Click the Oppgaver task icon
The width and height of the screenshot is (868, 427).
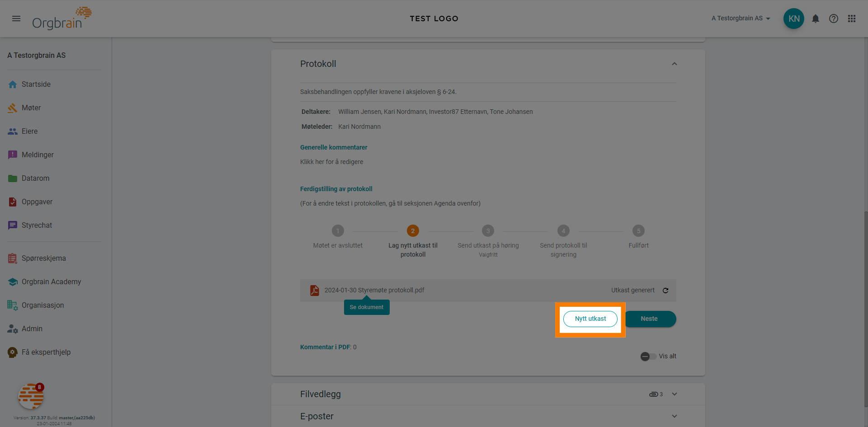[x=13, y=202]
